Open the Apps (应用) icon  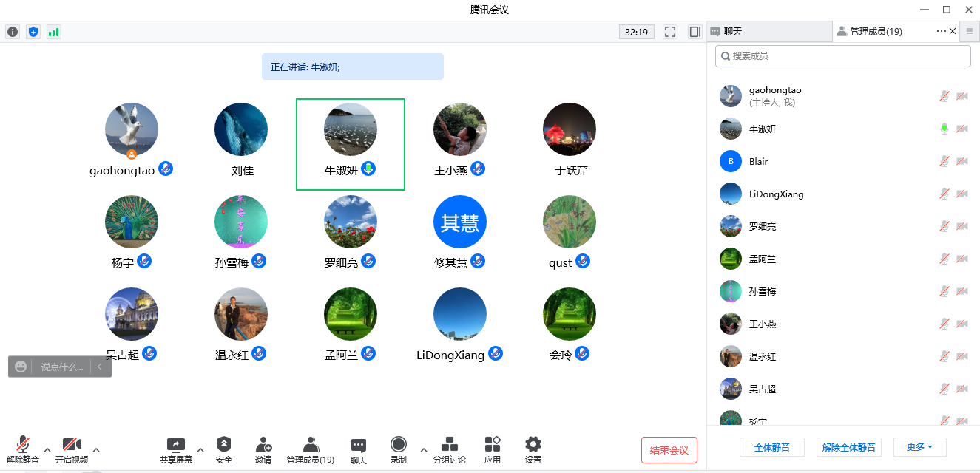pos(493,449)
